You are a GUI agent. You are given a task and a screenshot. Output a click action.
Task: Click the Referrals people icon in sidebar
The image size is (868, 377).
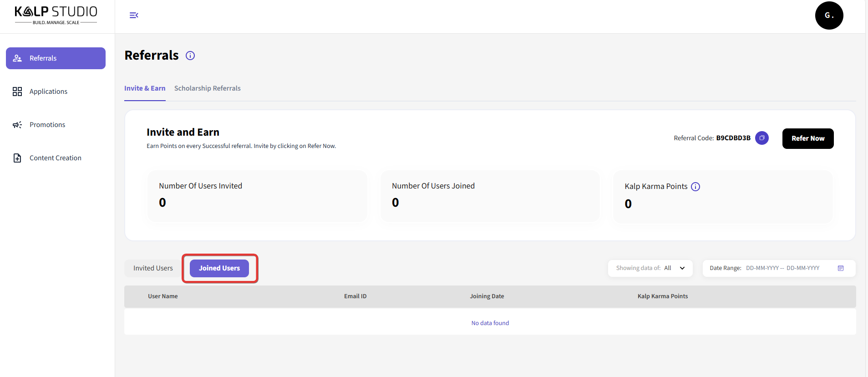(17, 58)
